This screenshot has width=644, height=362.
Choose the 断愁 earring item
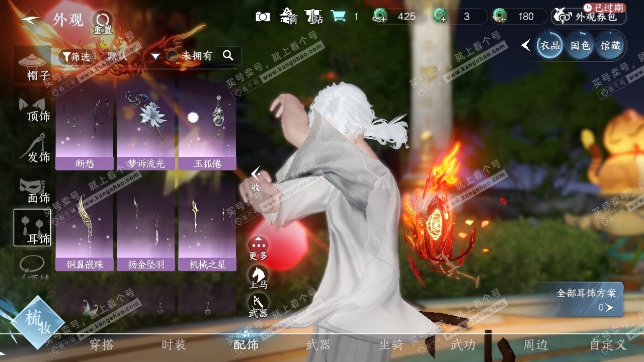85,124
